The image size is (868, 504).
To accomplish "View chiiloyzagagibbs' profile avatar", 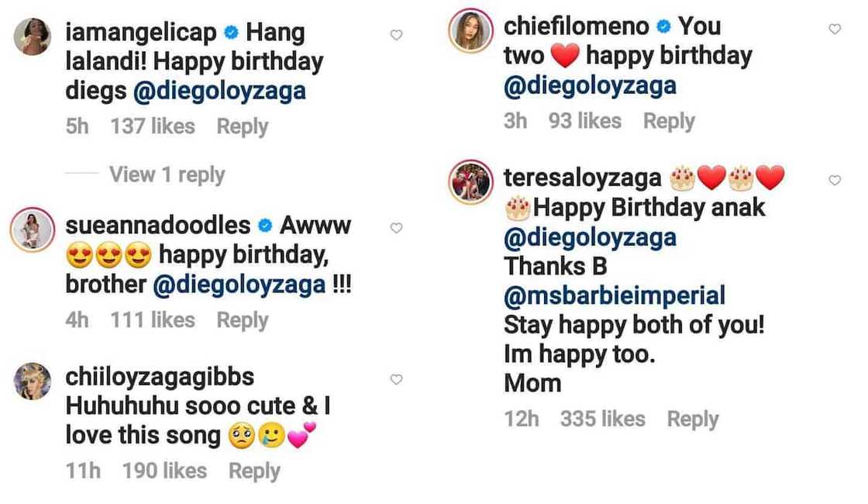I will [x=33, y=381].
